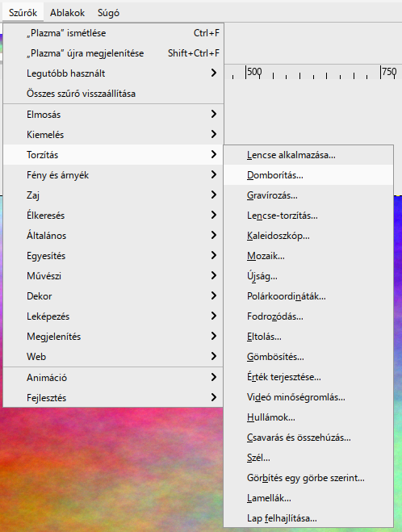Viewport: 402px width, 532px height.
Task: Click Lap felhajlítása... filter
Action: tap(308, 518)
